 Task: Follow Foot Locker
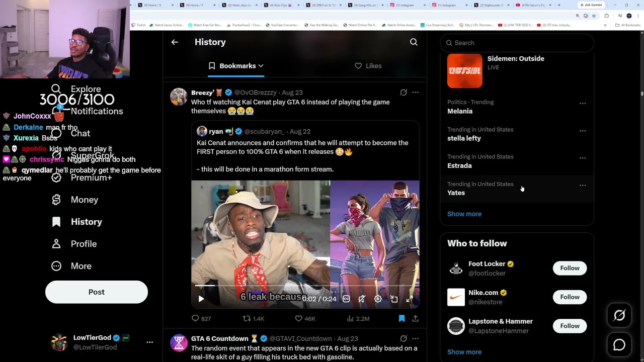[x=570, y=268]
